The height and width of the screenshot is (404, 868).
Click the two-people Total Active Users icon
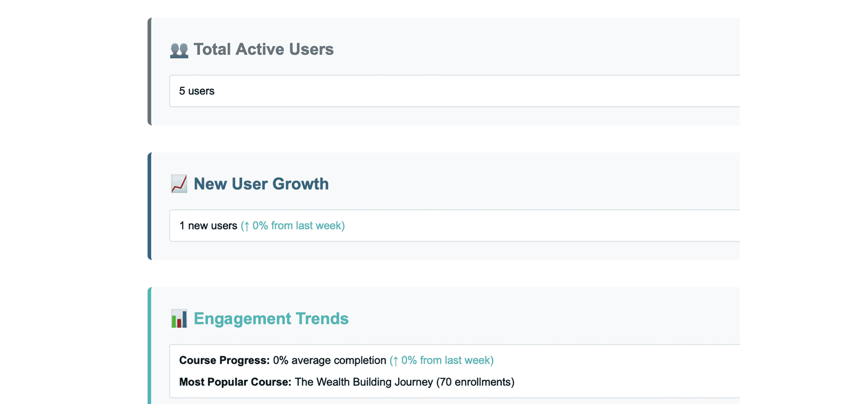[179, 50]
